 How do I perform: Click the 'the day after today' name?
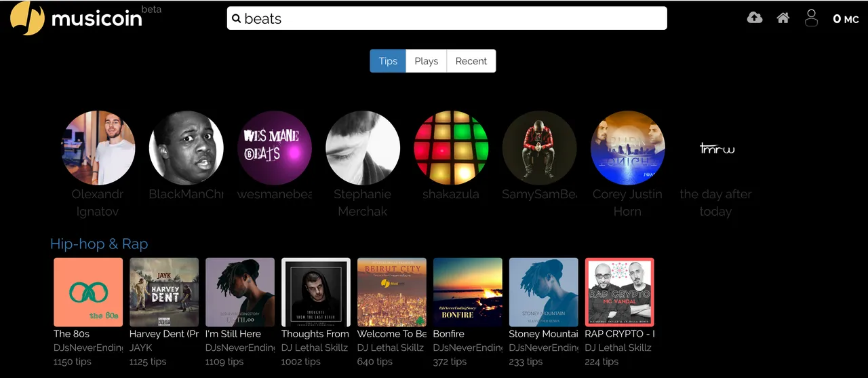tap(715, 203)
